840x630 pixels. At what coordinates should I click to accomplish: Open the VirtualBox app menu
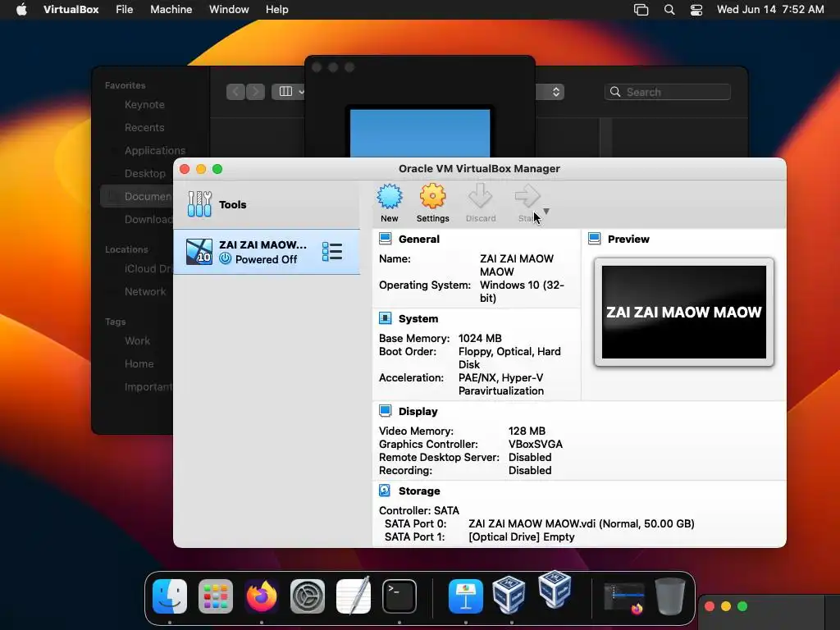click(x=71, y=10)
